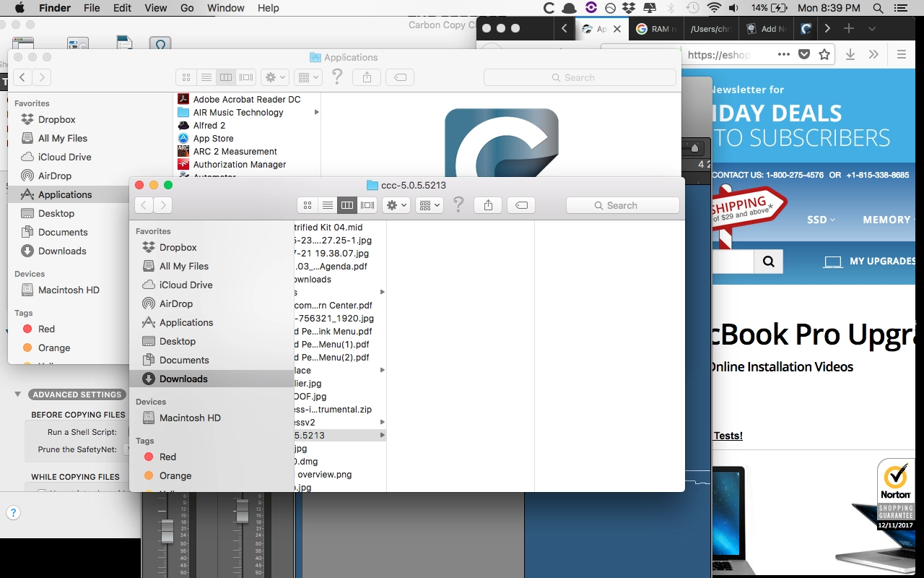Go back in ccc-5.0.5.5213 Finder window
The width and height of the screenshot is (924, 578).
click(x=144, y=205)
